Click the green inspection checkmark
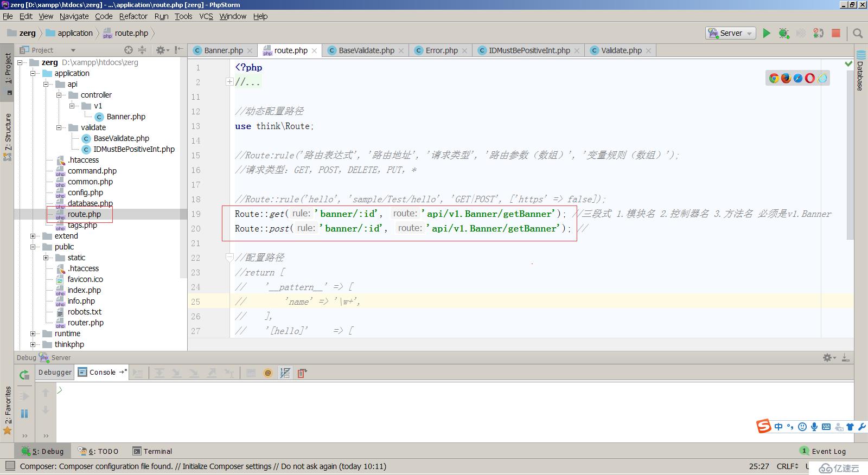Screen dimensions: 868x475 point(848,64)
